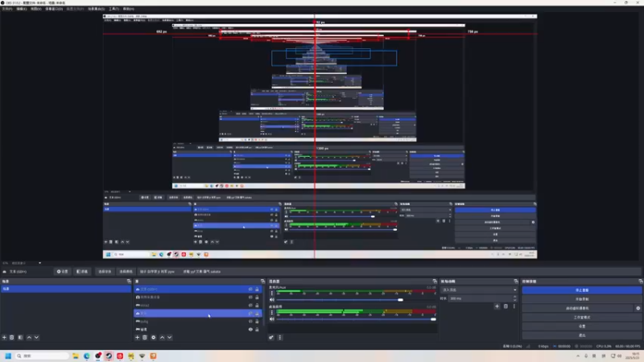Toggle visibility of the Text (GDI+) source

tap(250, 289)
